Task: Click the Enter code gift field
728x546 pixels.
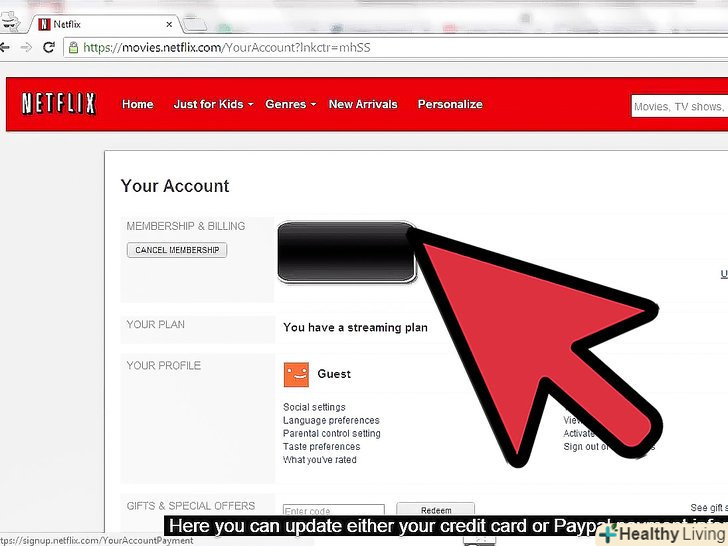Action: 334,510
